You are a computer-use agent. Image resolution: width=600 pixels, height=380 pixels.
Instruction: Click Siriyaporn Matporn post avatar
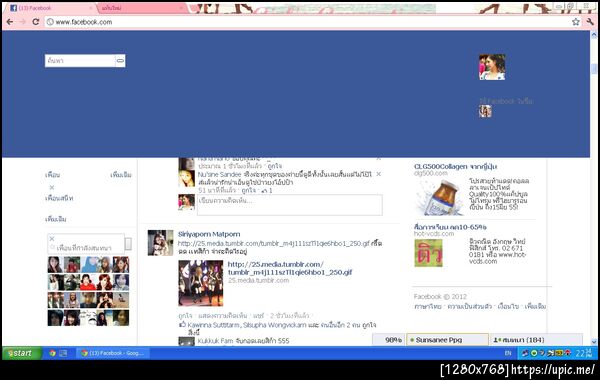[160, 243]
